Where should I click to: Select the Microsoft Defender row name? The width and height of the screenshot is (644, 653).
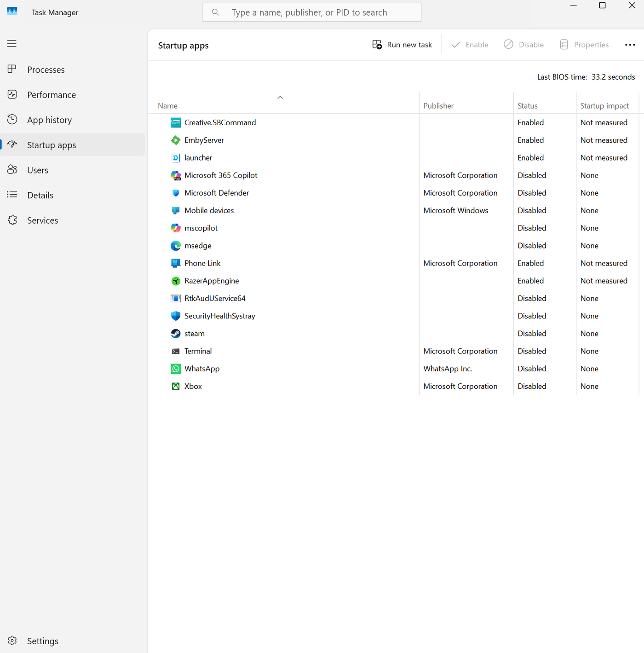(x=217, y=193)
